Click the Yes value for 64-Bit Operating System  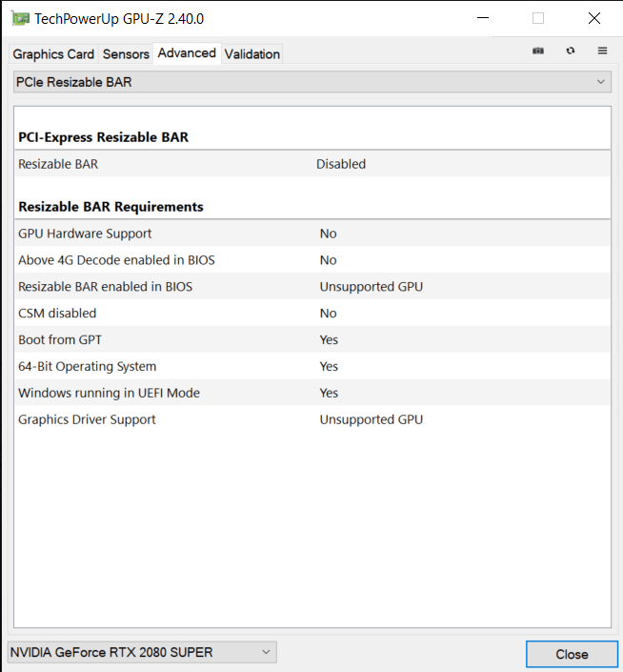[329, 366]
